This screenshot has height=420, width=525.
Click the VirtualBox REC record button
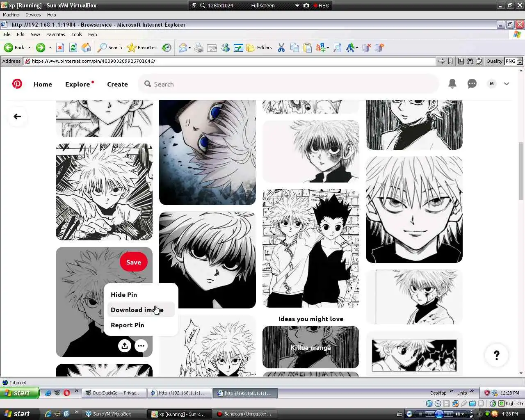coord(321,5)
